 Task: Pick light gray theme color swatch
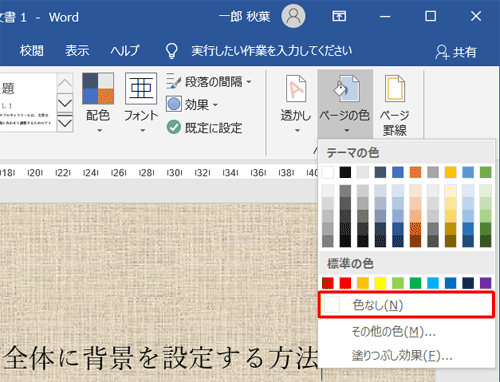pyautogui.click(x=363, y=172)
